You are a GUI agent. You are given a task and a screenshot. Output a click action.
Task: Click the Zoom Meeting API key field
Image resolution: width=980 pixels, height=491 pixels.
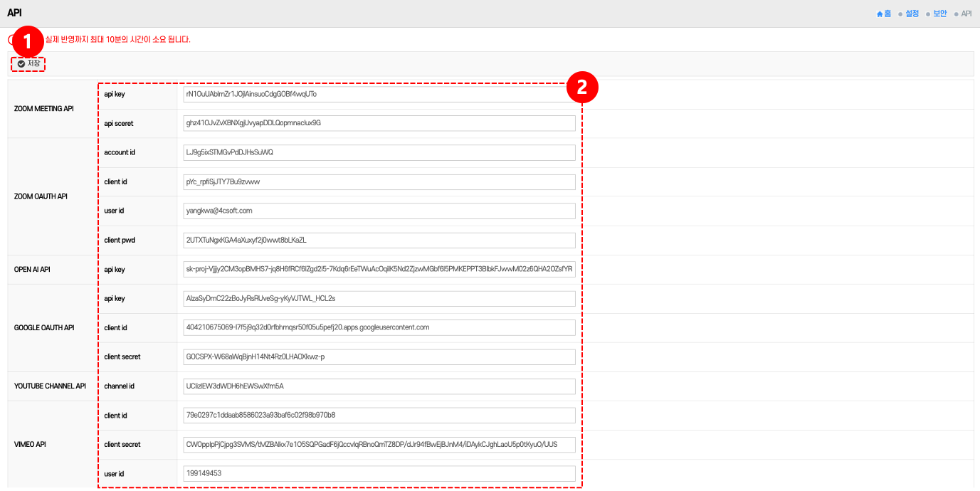(x=379, y=95)
